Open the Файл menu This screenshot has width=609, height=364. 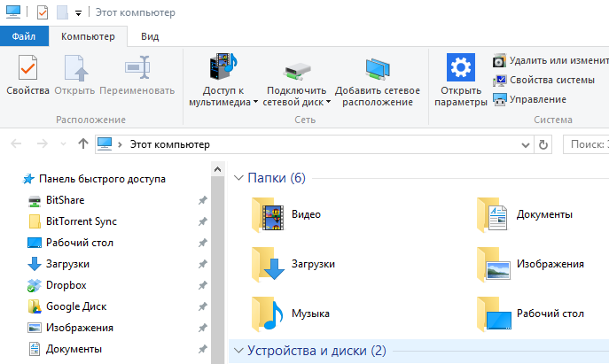[x=24, y=36]
